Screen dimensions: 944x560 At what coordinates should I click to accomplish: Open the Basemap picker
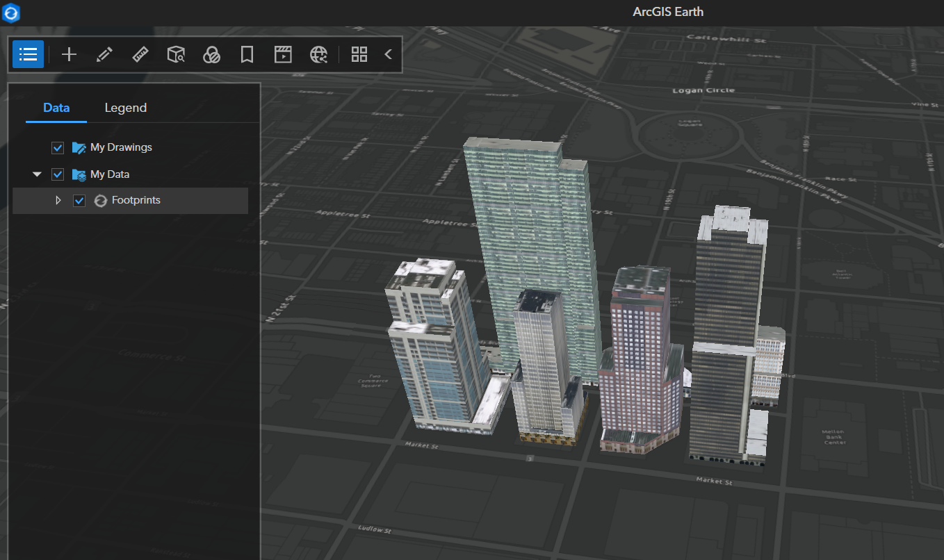[211, 53]
